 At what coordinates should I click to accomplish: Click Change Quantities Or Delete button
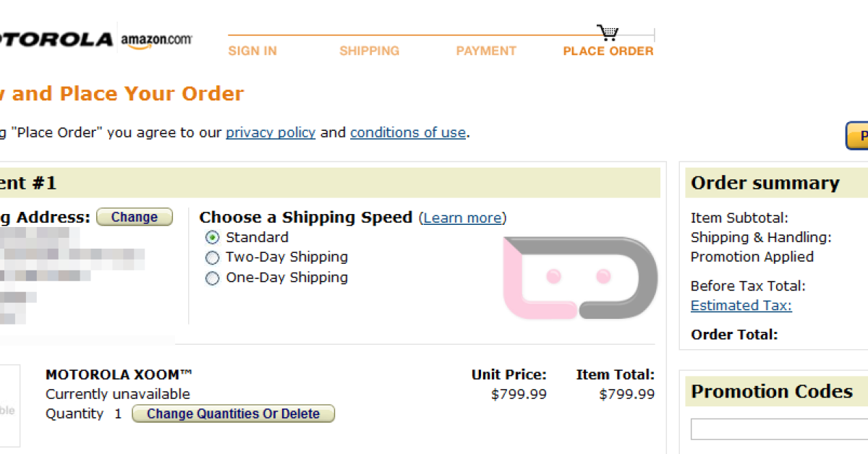tap(233, 414)
